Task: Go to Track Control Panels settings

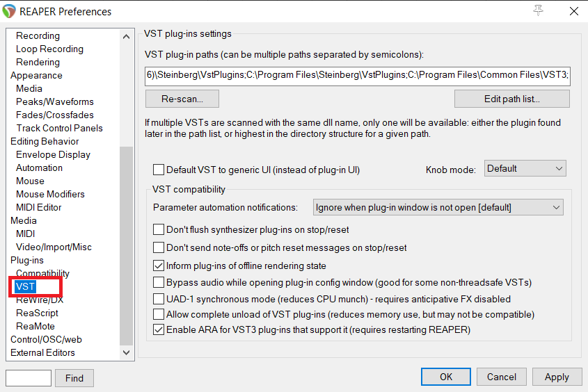Action: tap(59, 128)
